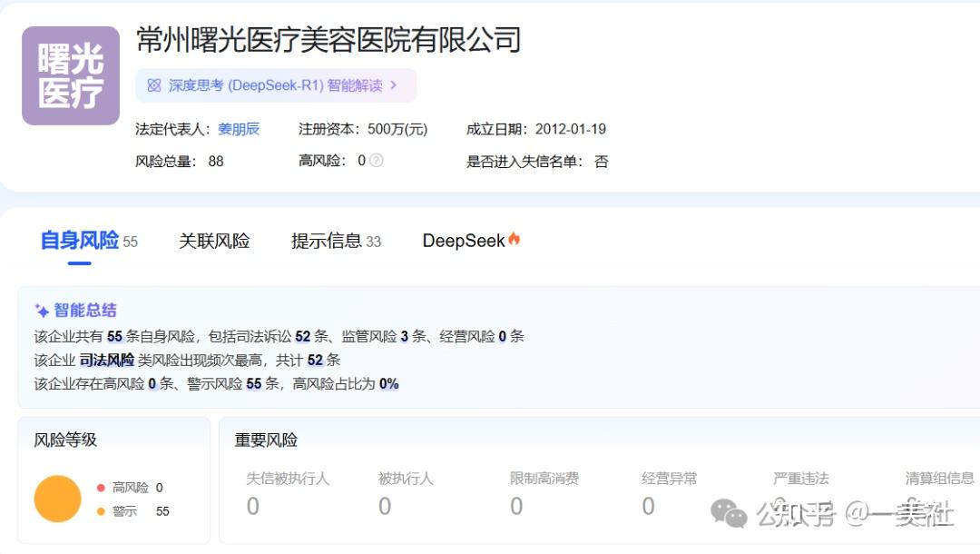Click the 警示 55 legend entry
This screenshot has width=980, height=554.
pyautogui.click(x=133, y=511)
